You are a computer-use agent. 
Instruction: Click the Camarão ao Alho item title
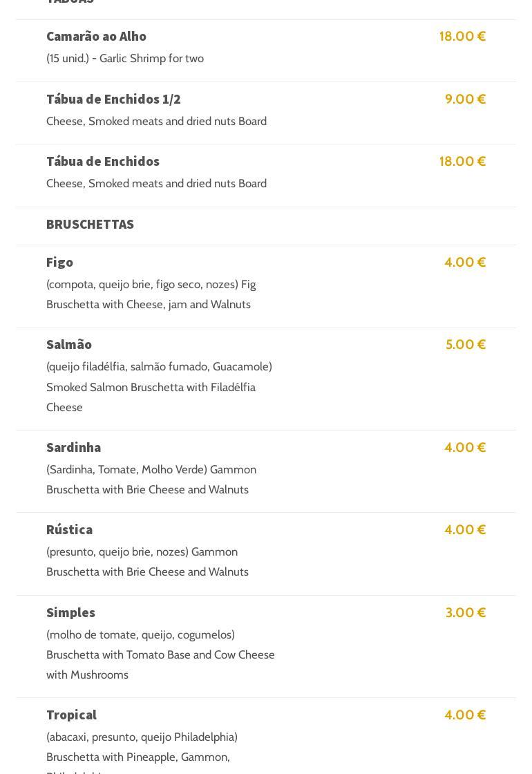(x=96, y=36)
